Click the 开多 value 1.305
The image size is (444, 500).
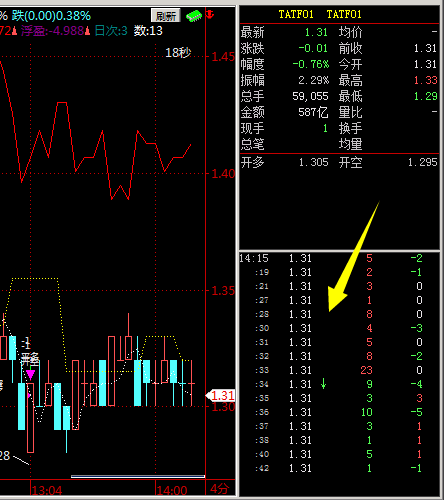pyautogui.click(x=314, y=162)
